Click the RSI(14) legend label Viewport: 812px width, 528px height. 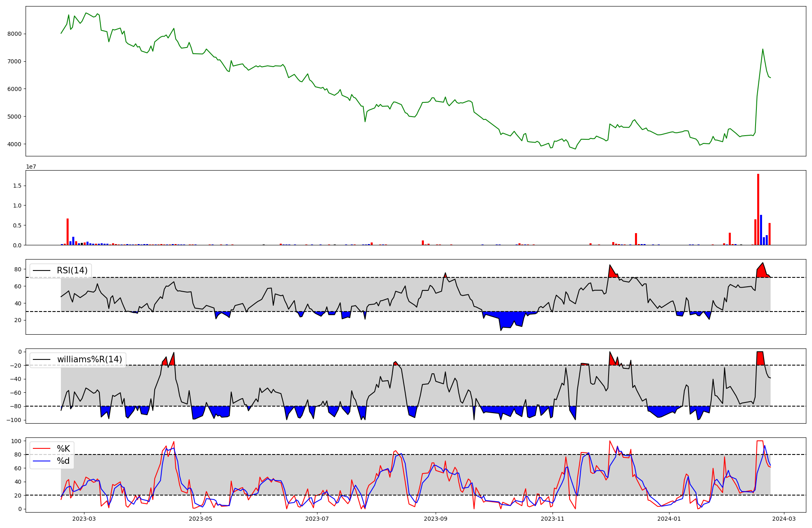click(72, 270)
